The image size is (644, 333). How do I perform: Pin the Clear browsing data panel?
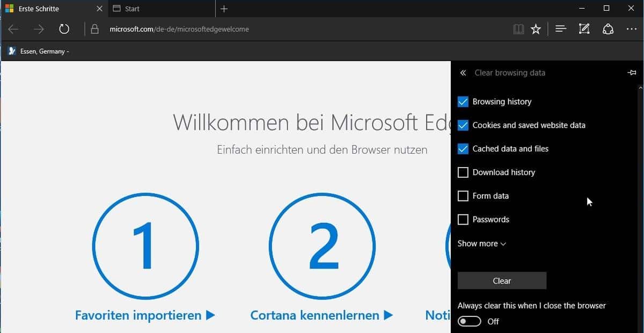[x=632, y=72]
